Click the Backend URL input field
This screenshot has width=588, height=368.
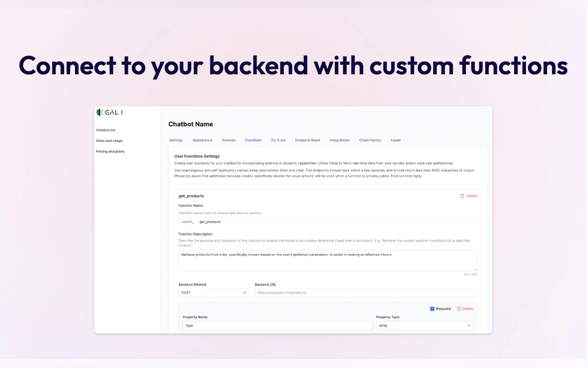[x=365, y=292]
